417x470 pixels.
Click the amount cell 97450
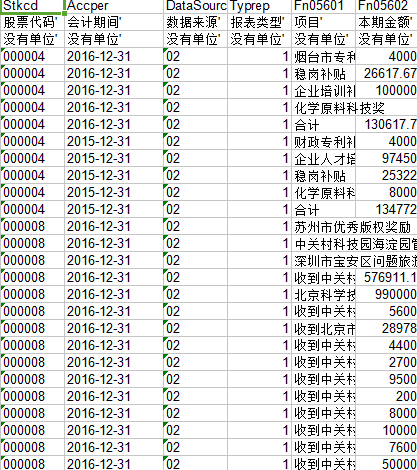tap(386, 158)
